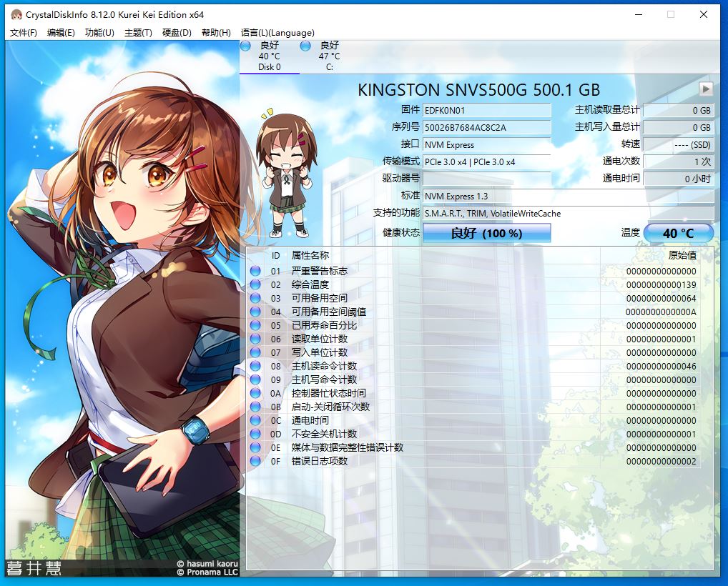
Task: Click status orb for attribute 0F 错误日志项数
Action: [x=255, y=461]
